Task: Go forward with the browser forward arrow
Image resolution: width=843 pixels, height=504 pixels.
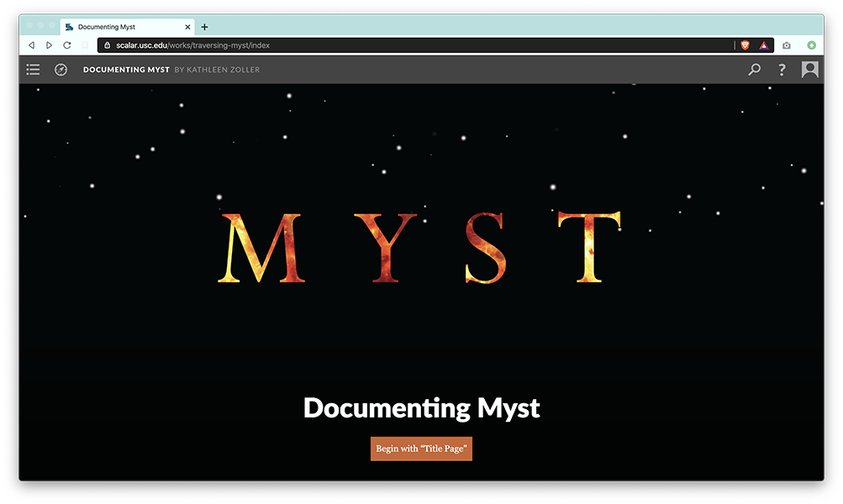Action: point(49,45)
